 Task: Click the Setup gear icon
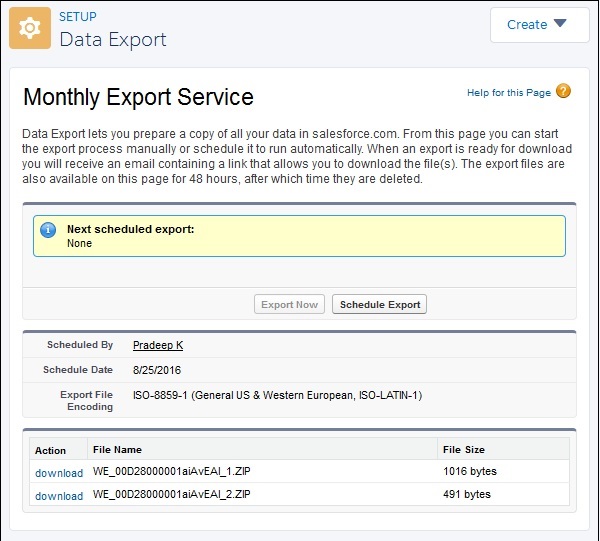coord(30,28)
